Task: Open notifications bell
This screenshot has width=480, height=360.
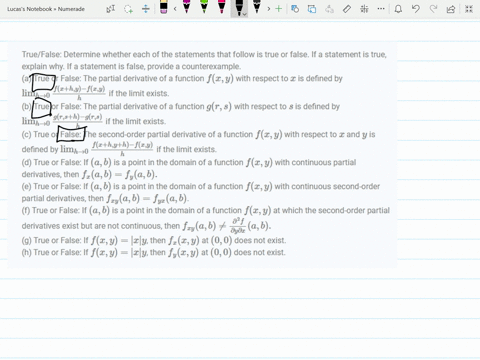Action: point(398,9)
